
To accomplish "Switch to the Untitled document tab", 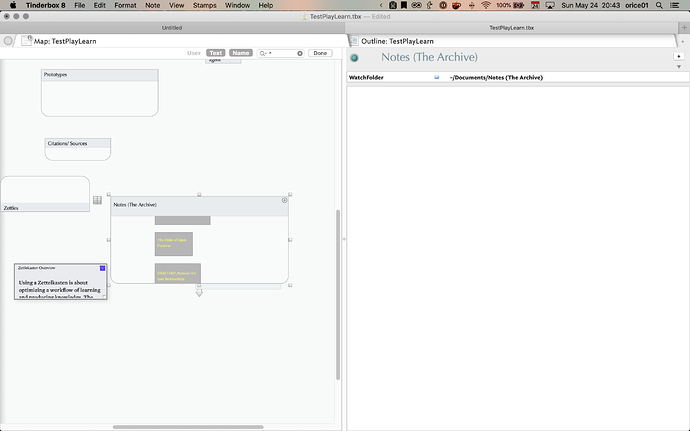I will 172,27.
